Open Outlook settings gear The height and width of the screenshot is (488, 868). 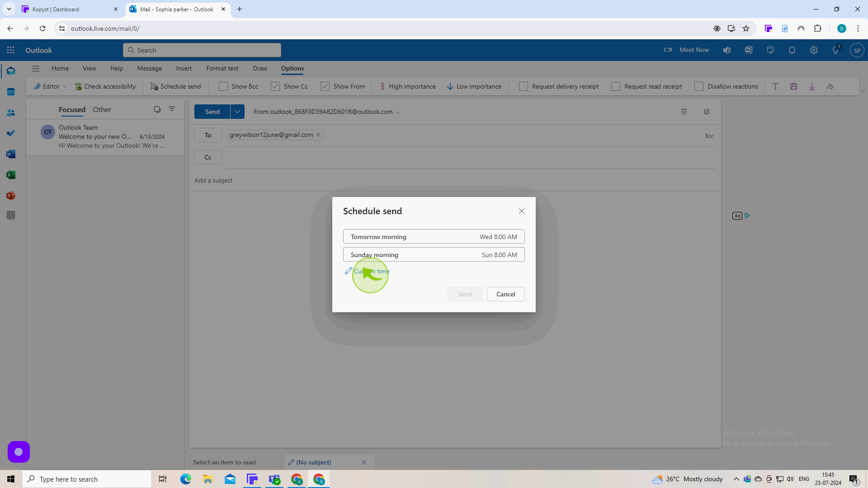(814, 50)
